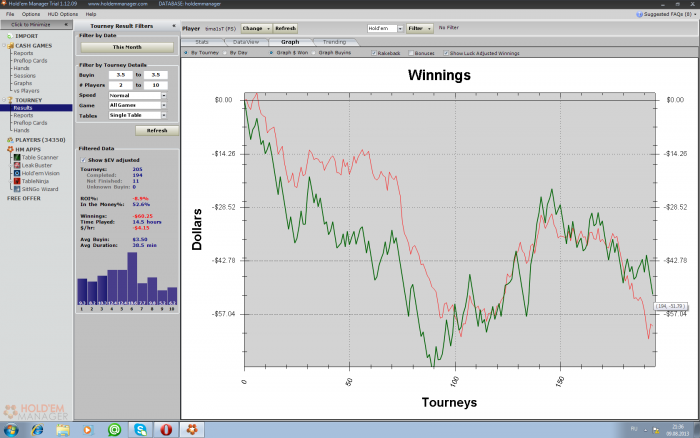The image size is (700, 438).
Task: Open the Change player dropdown
Action: click(256, 28)
